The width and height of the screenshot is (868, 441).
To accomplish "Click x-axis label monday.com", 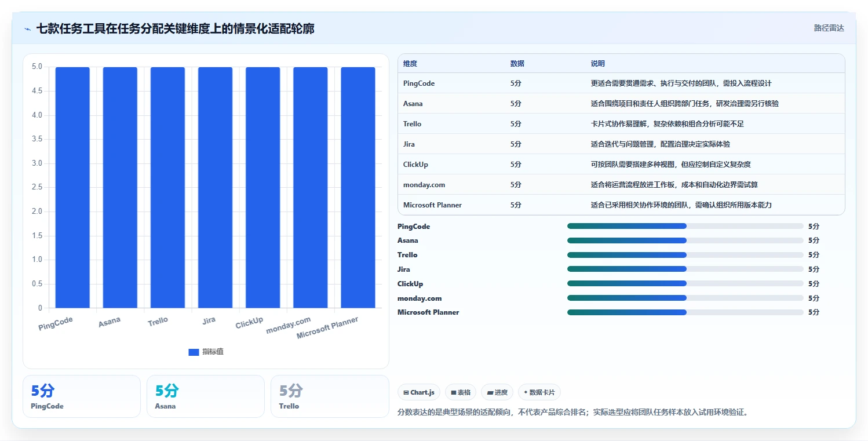I will coord(289,325).
